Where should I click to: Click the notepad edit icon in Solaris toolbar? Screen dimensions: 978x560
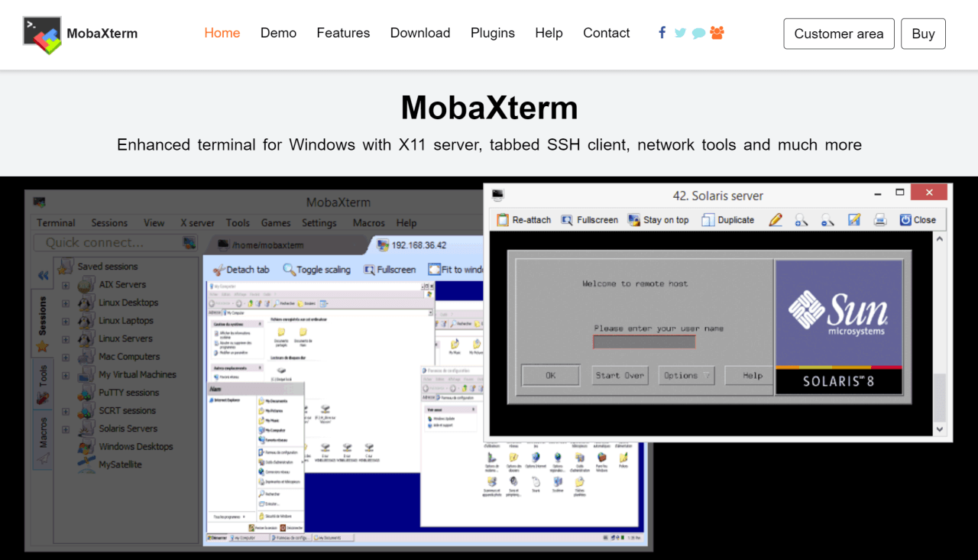[854, 220]
